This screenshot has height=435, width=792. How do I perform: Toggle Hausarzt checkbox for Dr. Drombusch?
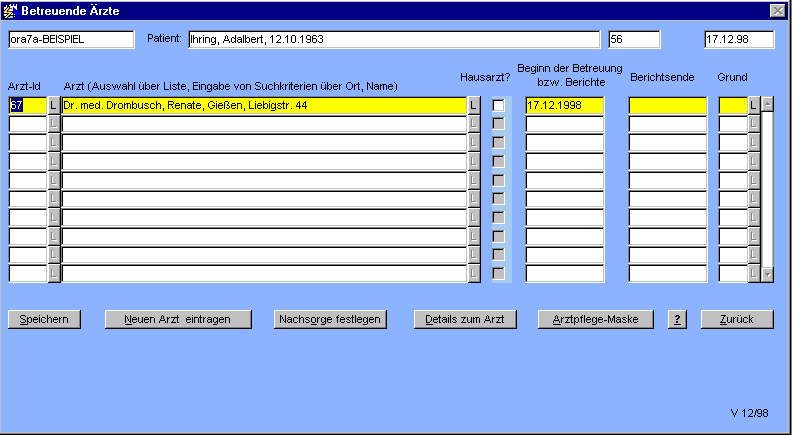[498, 105]
